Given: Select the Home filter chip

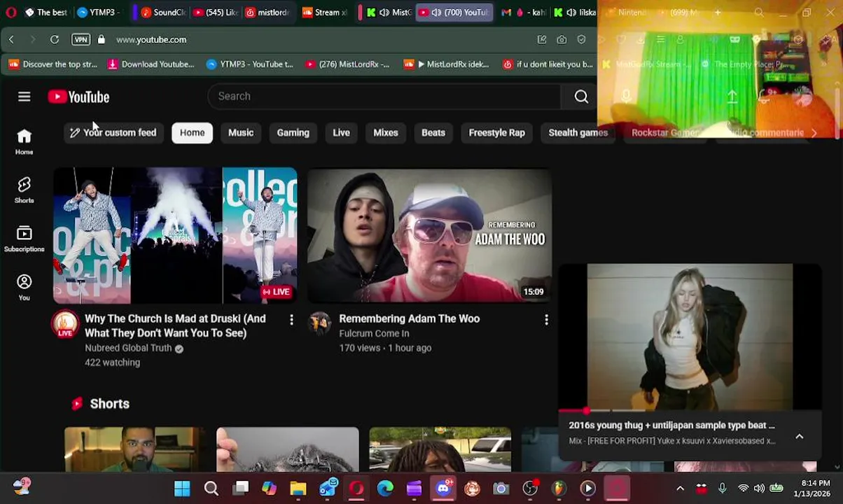Looking at the screenshot, I should click(x=192, y=132).
